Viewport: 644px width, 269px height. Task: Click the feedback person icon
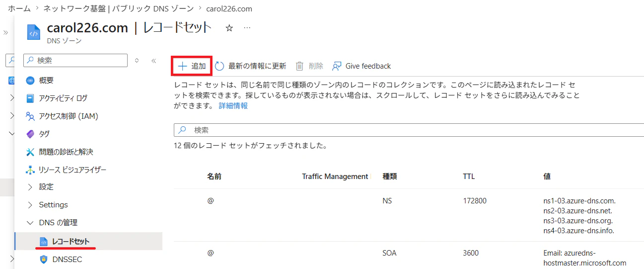coord(337,66)
